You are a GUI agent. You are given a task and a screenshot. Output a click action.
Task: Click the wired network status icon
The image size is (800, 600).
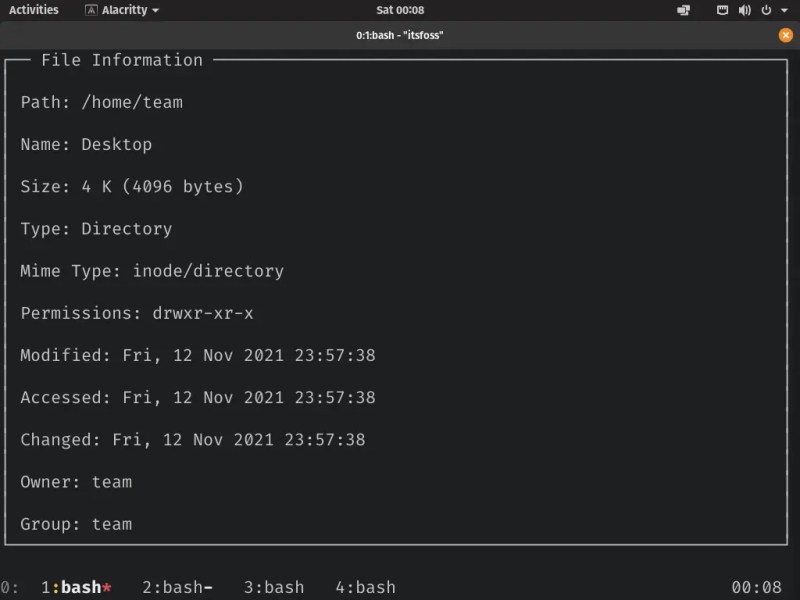click(x=722, y=10)
